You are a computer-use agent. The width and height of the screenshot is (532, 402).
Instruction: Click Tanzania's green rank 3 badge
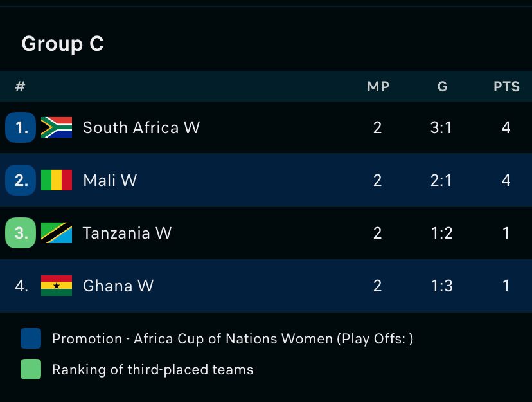(x=21, y=233)
